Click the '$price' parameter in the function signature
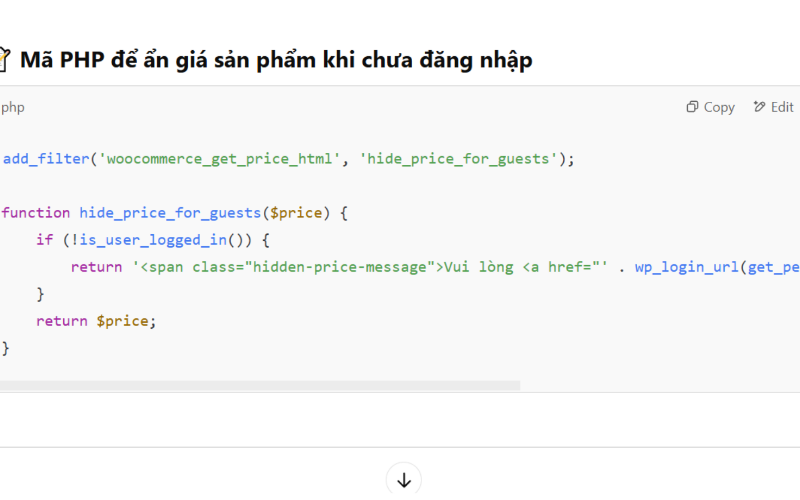Image resolution: width=800 pixels, height=500 pixels. [296, 213]
